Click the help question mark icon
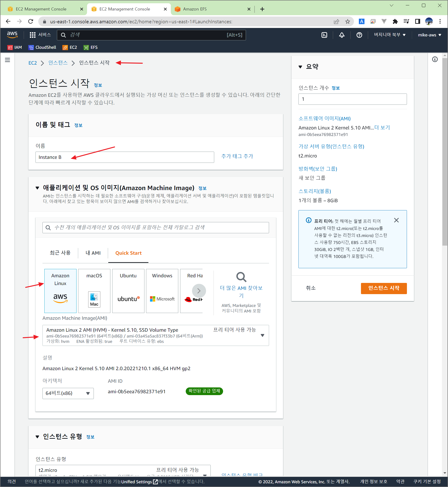448x487 pixels. tap(359, 35)
